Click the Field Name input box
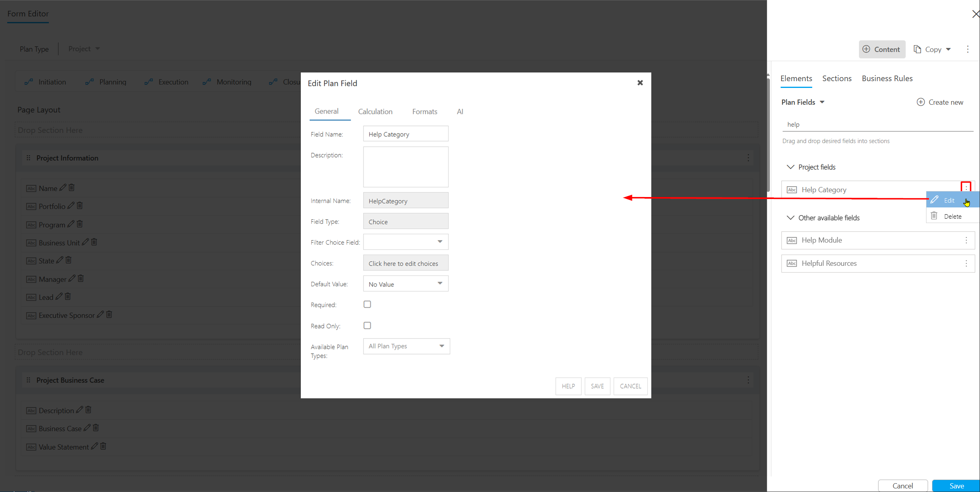Image resolution: width=980 pixels, height=492 pixels. 406,134
